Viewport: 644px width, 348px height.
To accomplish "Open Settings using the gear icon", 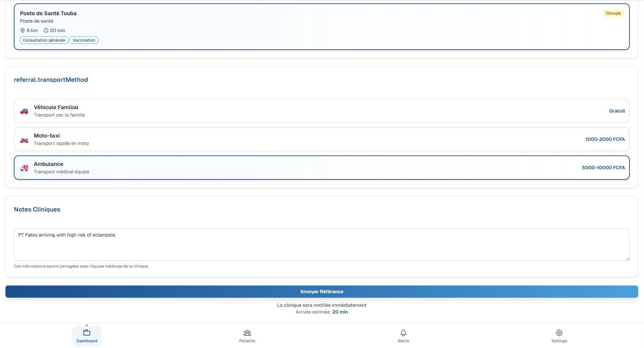I will (559, 332).
